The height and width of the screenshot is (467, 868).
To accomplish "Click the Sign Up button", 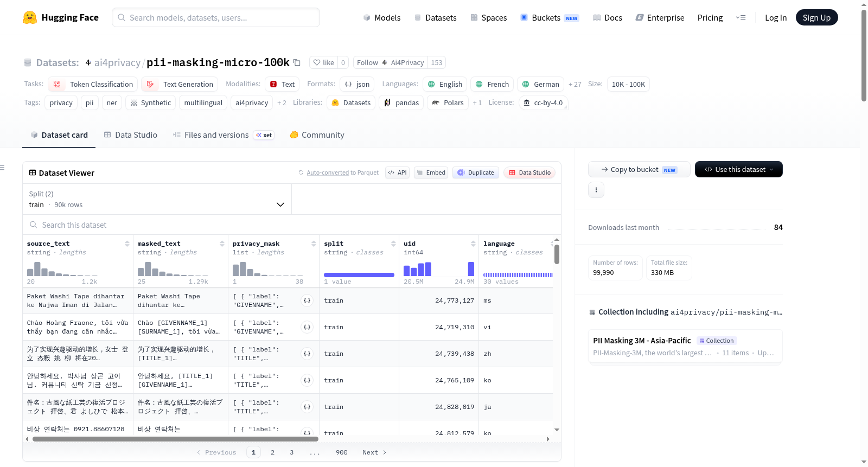I will pos(816,17).
